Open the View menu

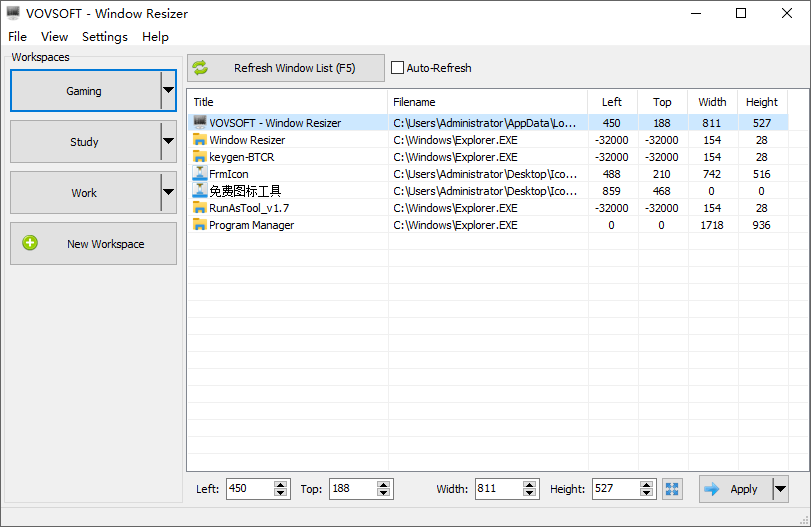(54, 37)
